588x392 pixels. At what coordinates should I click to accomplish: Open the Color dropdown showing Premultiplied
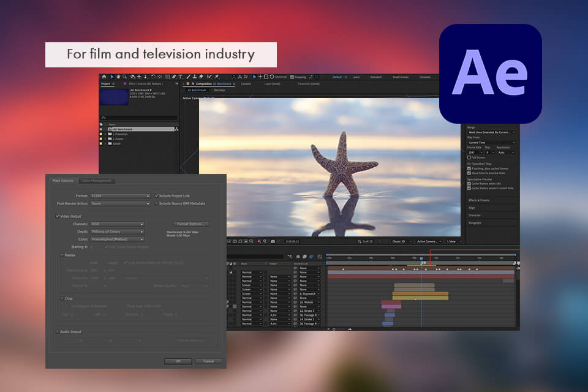(x=118, y=239)
